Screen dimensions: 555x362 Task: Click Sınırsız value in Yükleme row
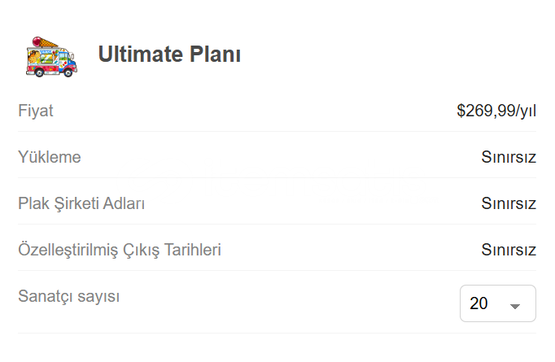[509, 157]
